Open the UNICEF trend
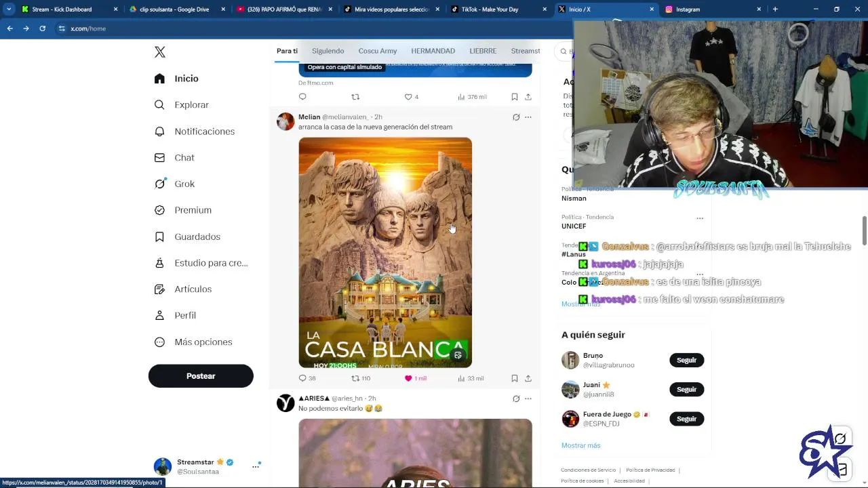 [574, 226]
